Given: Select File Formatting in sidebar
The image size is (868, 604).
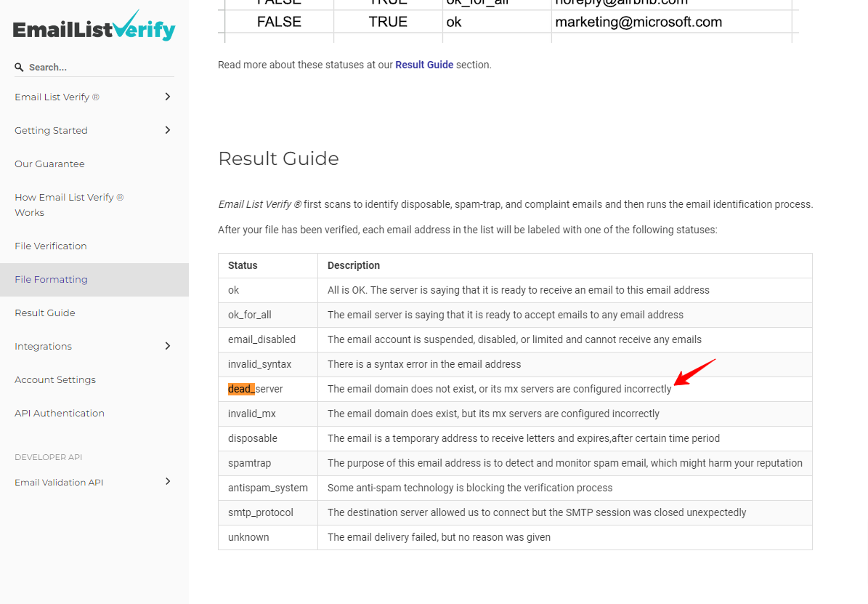Looking at the screenshot, I should [x=94, y=280].
